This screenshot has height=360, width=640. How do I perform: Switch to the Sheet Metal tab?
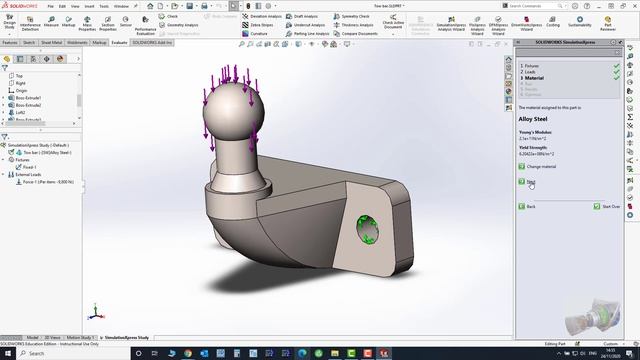tap(51, 42)
